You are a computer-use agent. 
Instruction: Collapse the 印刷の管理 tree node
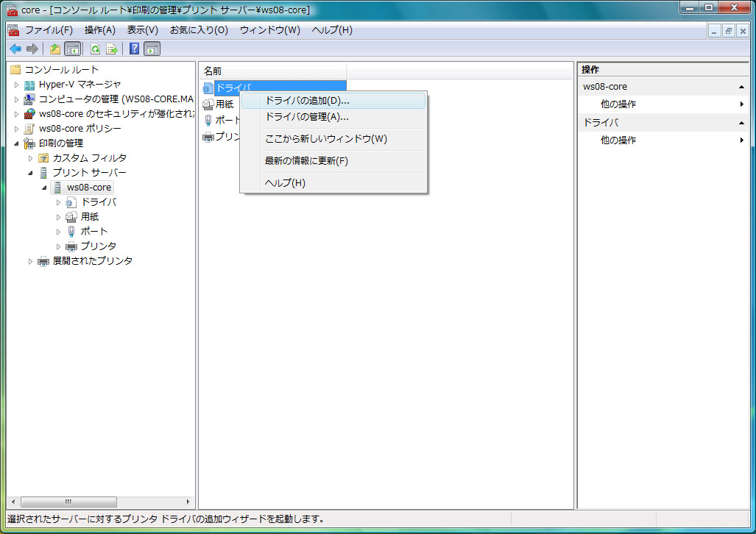coord(16,143)
